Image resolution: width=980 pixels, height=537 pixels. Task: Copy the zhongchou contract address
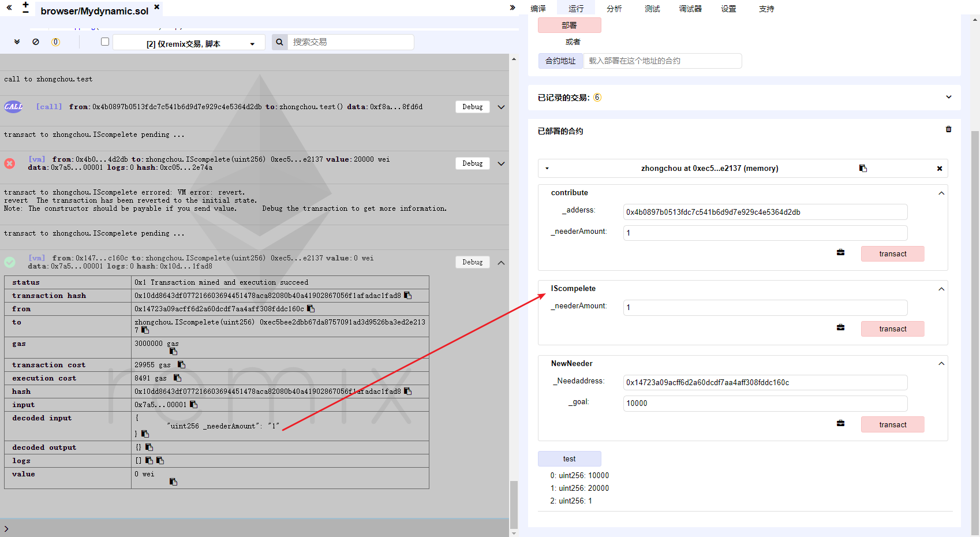[863, 168]
